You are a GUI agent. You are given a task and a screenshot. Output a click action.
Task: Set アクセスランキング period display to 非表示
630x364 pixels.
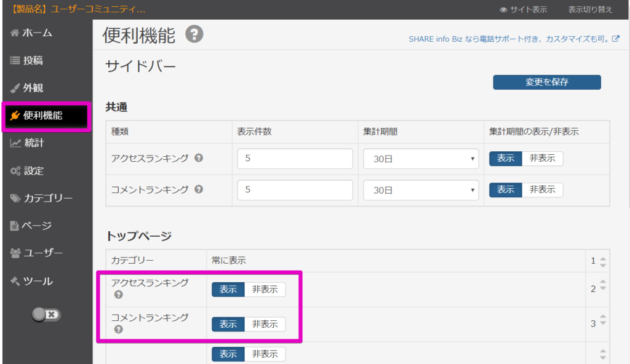[x=542, y=158]
